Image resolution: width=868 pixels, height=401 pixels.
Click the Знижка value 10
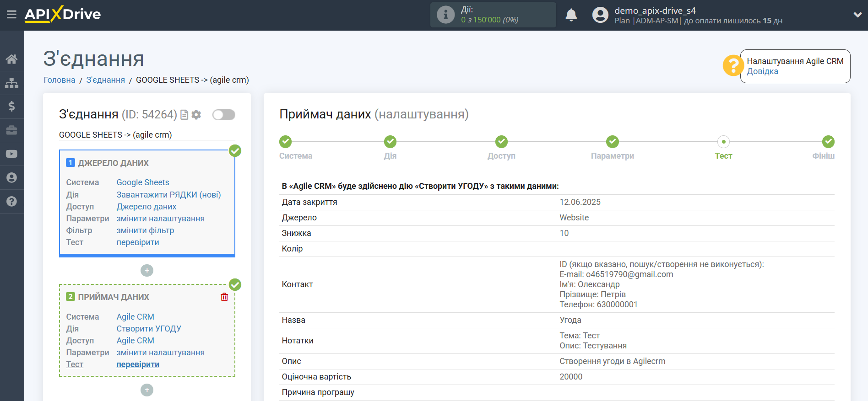coord(564,233)
